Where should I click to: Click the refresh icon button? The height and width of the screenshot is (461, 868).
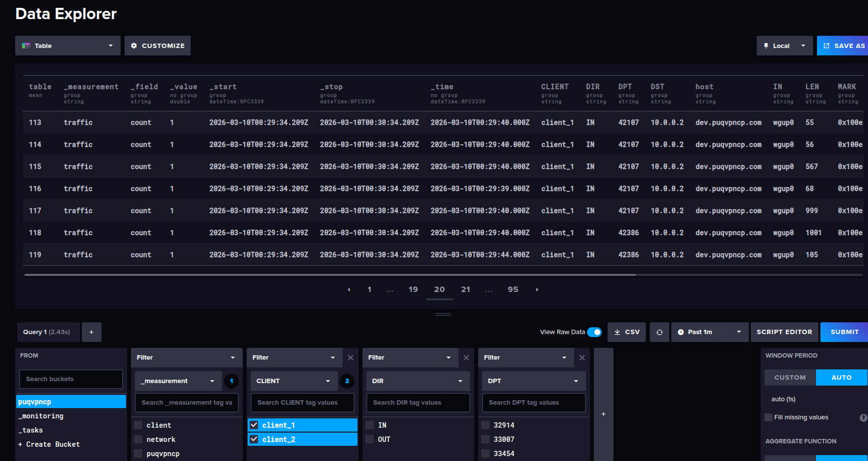pos(660,332)
